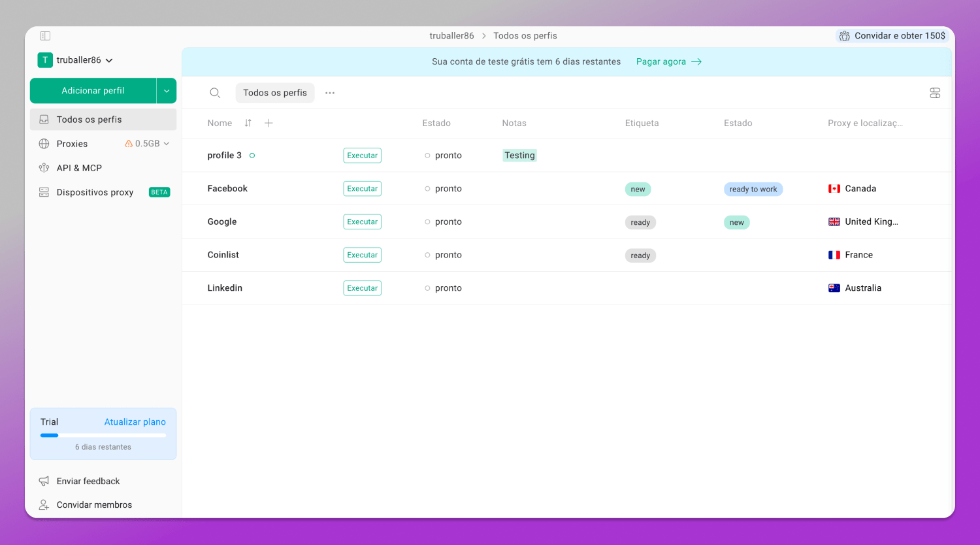This screenshot has height=545, width=980.
Task: Open the Adicionar perfil dropdown arrow
Action: 167,91
